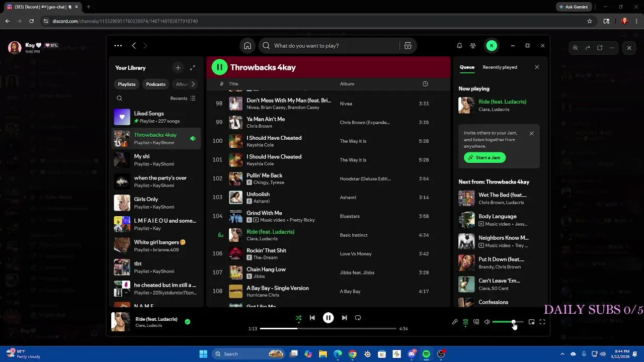This screenshot has height=362, width=644.
Task: Open Basic Instinct album link
Action: (354, 235)
